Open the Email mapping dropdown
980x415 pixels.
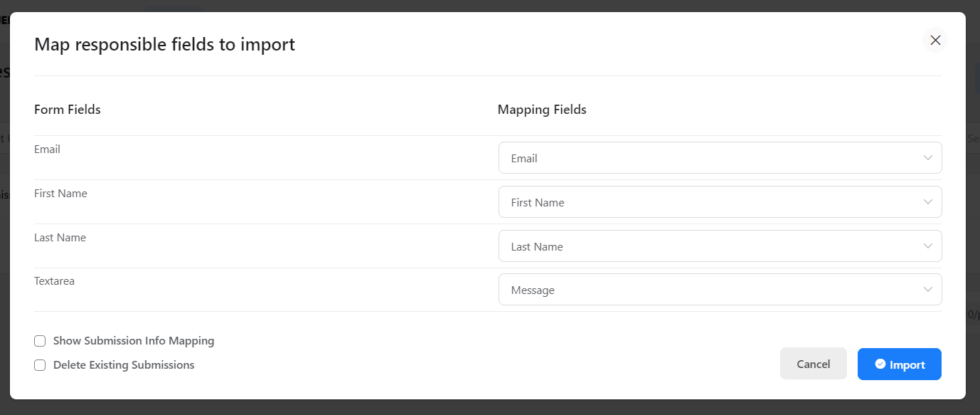711,158
